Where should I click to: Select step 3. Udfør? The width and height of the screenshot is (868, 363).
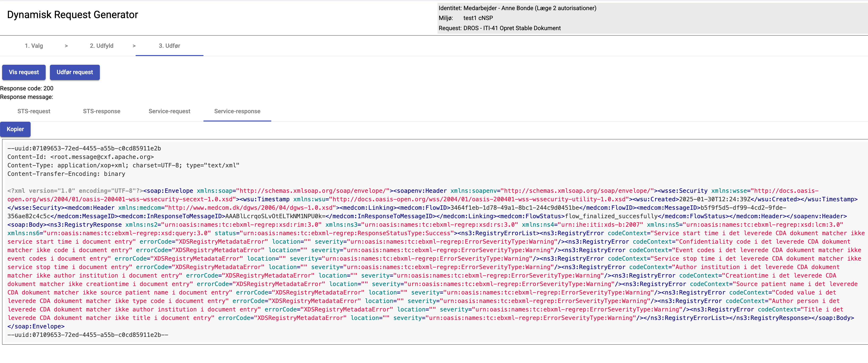tap(169, 46)
